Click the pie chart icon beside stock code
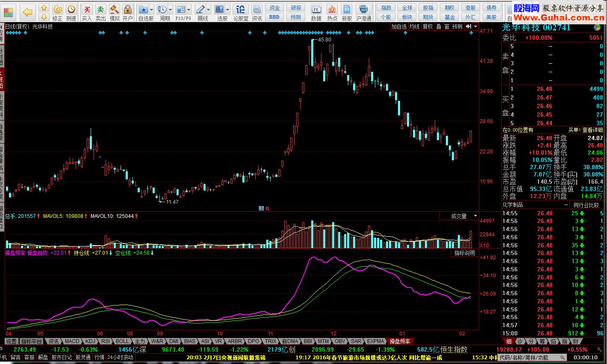The width and height of the screenshot is (607, 364). [x=597, y=27]
